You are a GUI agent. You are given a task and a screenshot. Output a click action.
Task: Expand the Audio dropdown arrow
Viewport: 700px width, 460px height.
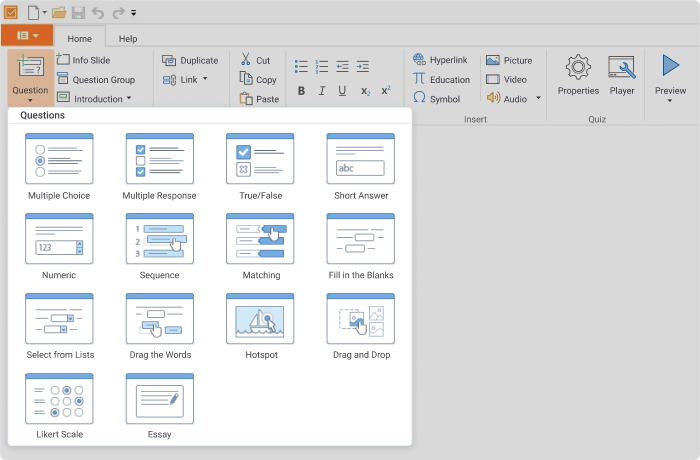click(x=538, y=98)
